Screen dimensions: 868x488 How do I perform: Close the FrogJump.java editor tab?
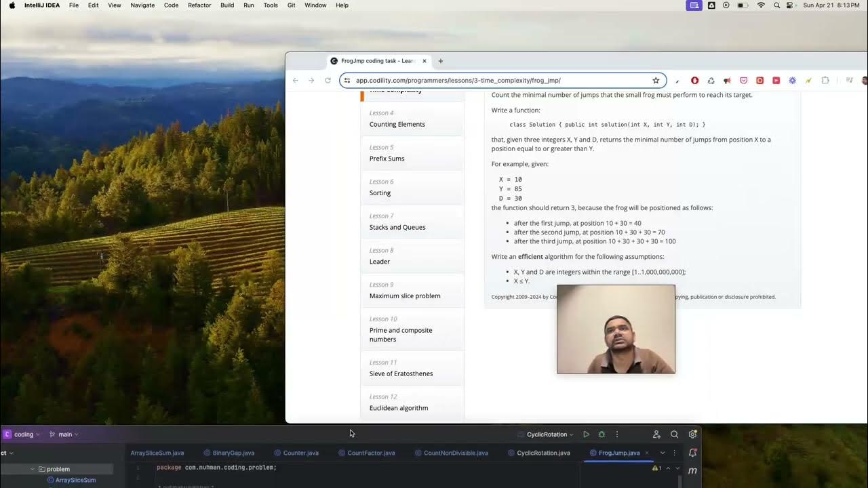pyautogui.click(x=647, y=453)
